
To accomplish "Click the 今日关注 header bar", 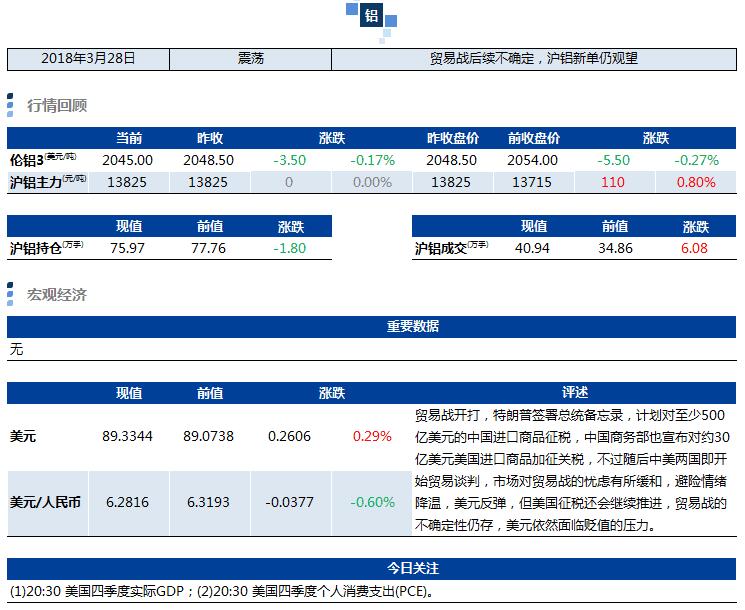I will click(372, 568).
